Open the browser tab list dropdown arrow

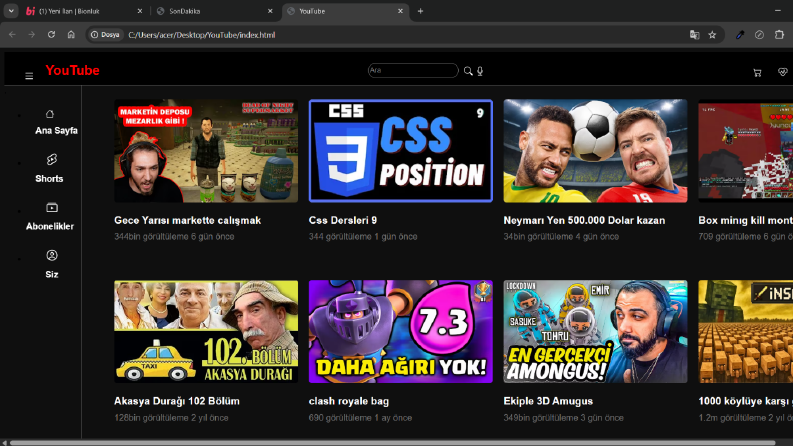11,11
